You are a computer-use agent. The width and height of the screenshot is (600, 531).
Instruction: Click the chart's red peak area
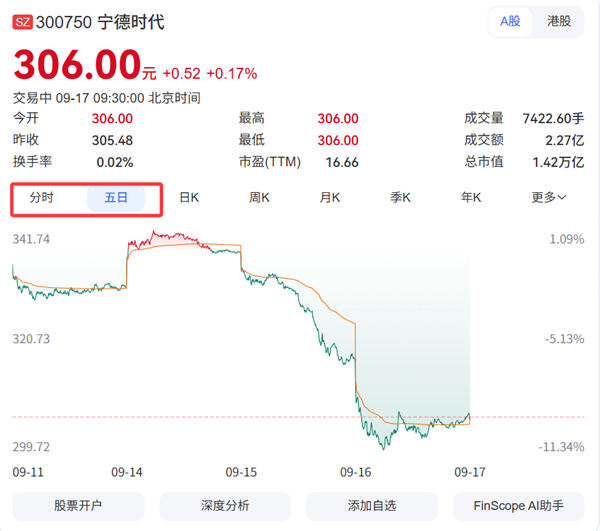coord(168,240)
